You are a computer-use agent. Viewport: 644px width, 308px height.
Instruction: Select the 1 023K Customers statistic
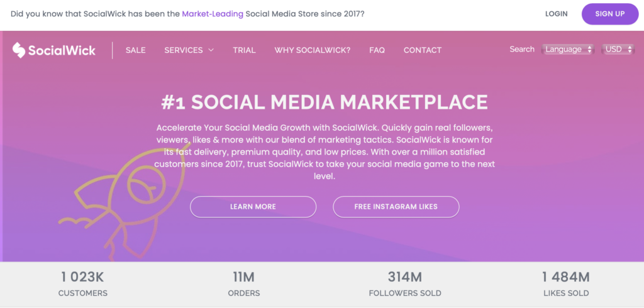click(83, 284)
